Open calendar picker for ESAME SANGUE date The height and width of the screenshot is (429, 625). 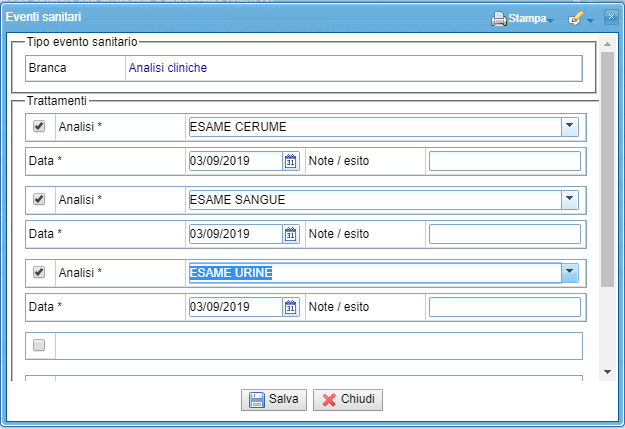pyautogui.click(x=291, y=234)
